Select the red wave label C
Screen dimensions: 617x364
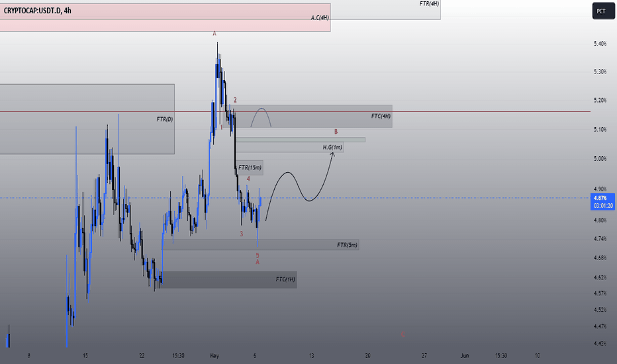[x=403, y=334]
